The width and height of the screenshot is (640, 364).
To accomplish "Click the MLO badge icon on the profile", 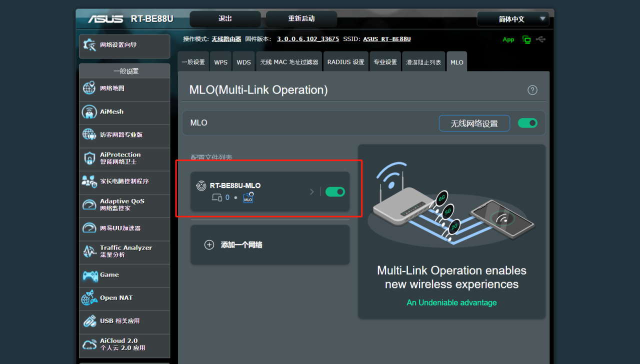I will (x=248, y=197).
